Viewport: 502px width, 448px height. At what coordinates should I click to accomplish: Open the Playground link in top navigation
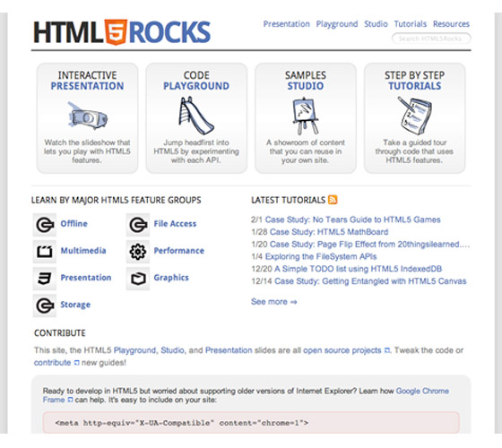point(337,24)
